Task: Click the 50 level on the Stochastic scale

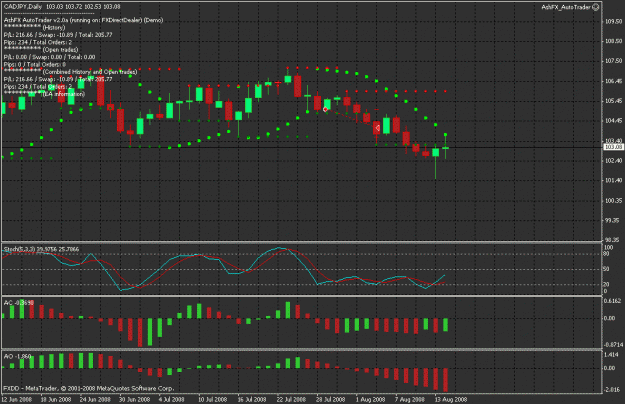Action: click(606, 269)
